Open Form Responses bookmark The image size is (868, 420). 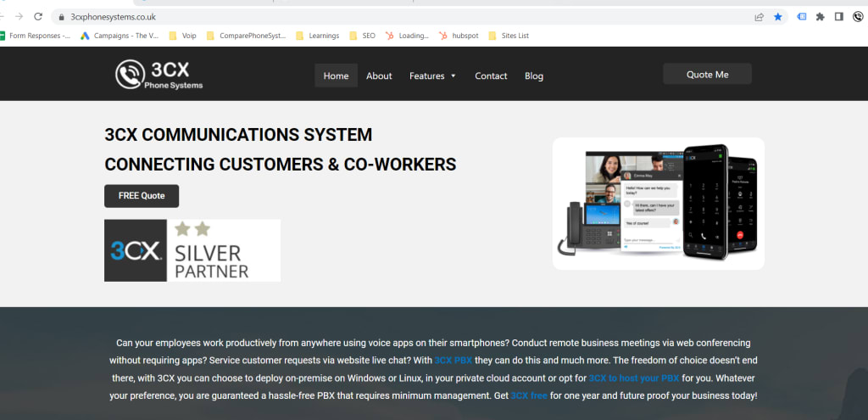pyautogui.click(x=36, y=36)
